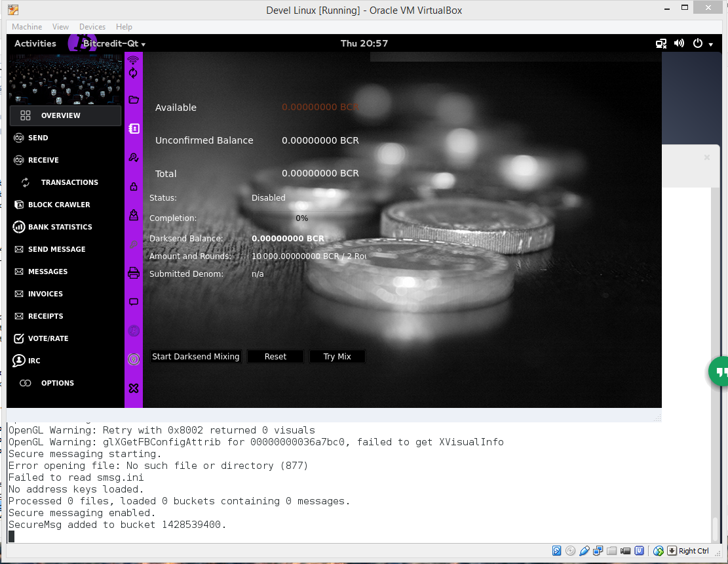Image resolution: width=728 pixels, height=564 pixels.
Task: Open the Send page
Action: pyautogui.click(x=31, y=138)
